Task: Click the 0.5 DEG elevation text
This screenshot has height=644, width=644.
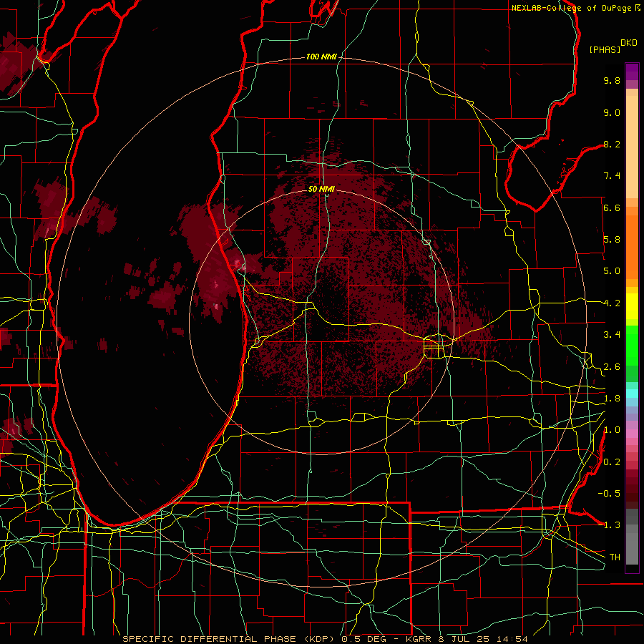Action: [x=366, y=639]
